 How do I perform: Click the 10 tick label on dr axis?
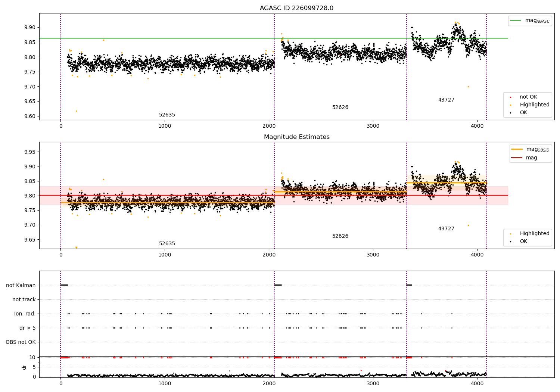(32, 357)
